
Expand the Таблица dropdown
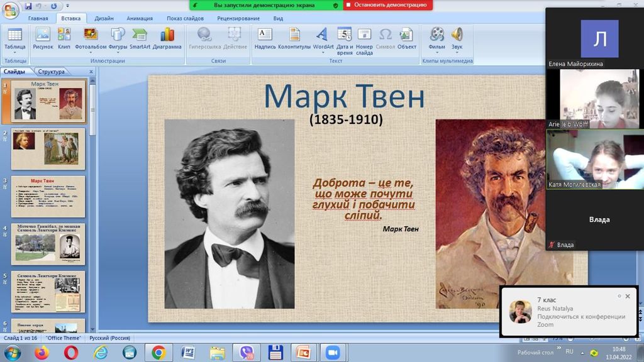[14, 53]
